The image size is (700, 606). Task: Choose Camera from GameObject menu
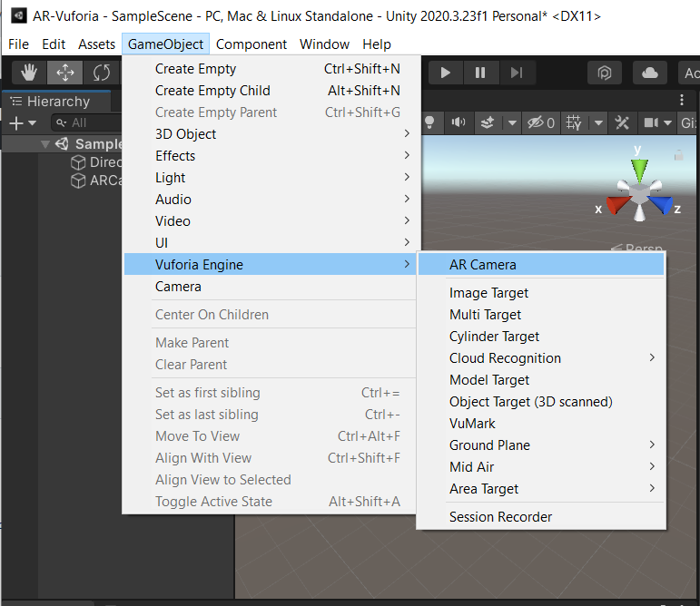click(x=271, y=287)
